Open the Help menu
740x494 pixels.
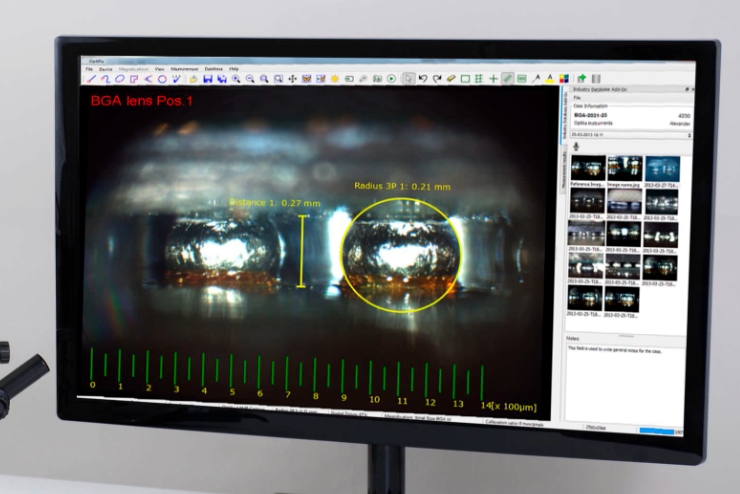[x=234, y=69]
